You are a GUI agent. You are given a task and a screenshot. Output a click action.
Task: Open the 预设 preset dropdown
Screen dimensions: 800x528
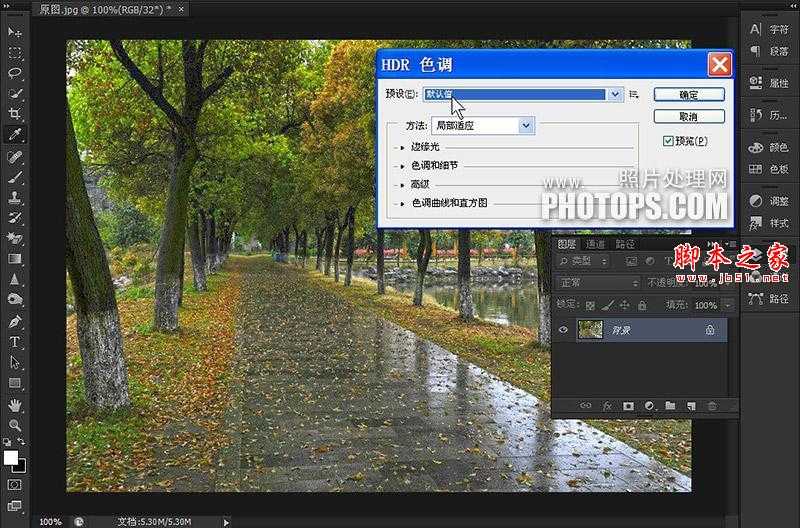click(x=523, y=94)
